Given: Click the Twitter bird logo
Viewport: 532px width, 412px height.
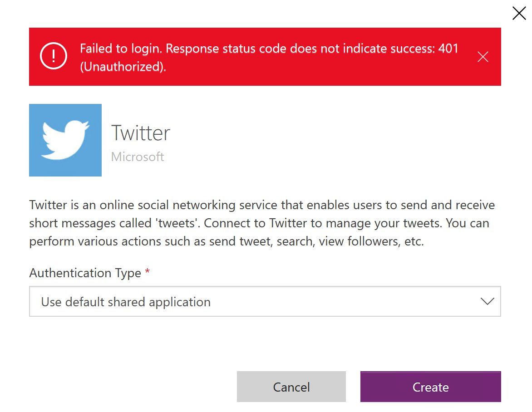Looking at the screenshot, I should point(65,140).
